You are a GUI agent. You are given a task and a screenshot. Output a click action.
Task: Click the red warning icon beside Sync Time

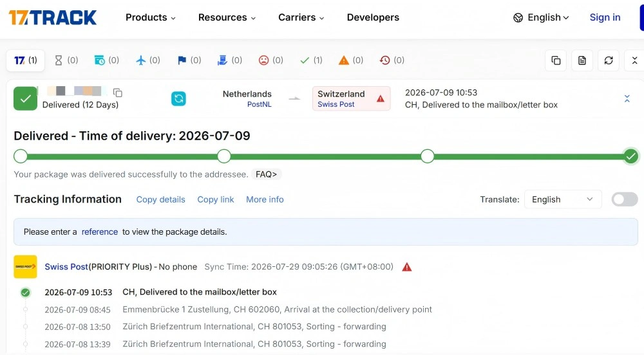tap(406, 268)
